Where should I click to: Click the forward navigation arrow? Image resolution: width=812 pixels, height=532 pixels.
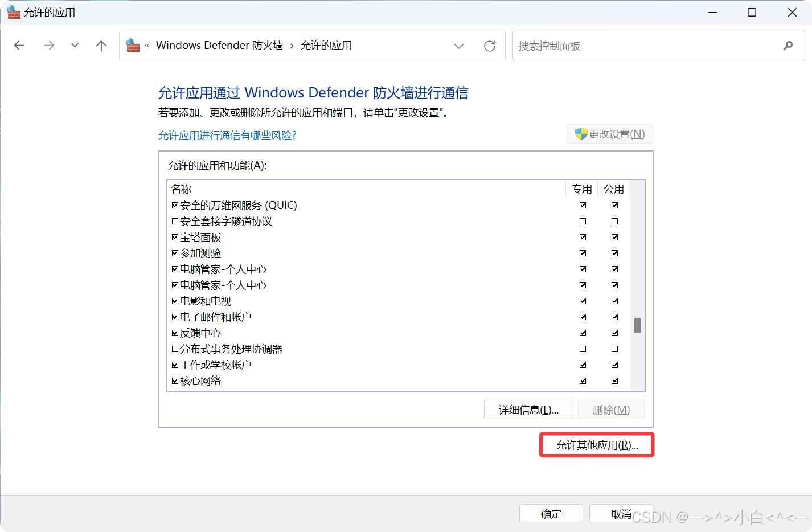click(x=49, y=46)
